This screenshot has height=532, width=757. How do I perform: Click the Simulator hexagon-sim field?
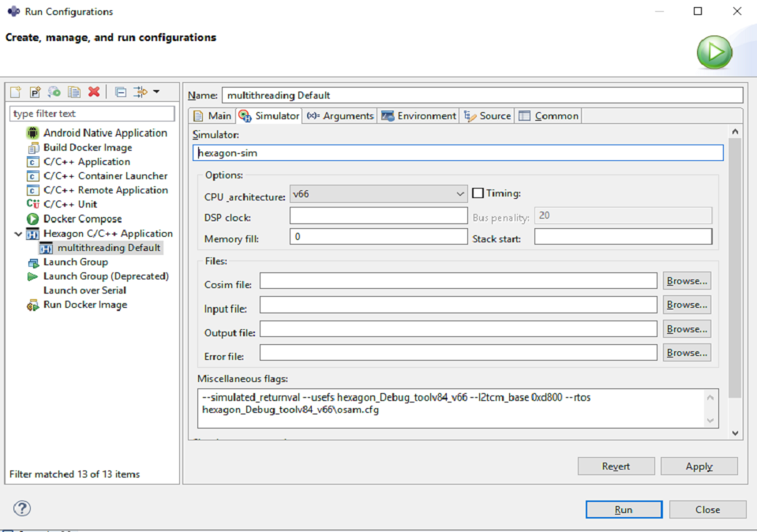pos(458,153)
